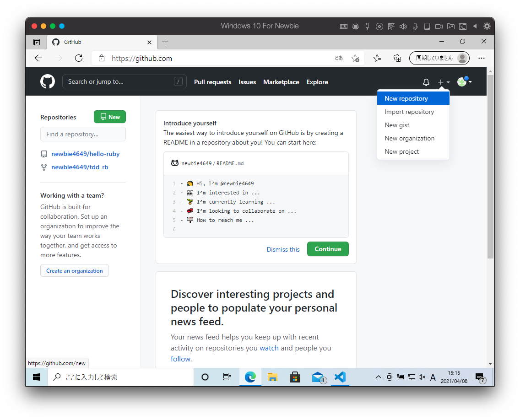Open the user avatar menu

coord(464,81)
